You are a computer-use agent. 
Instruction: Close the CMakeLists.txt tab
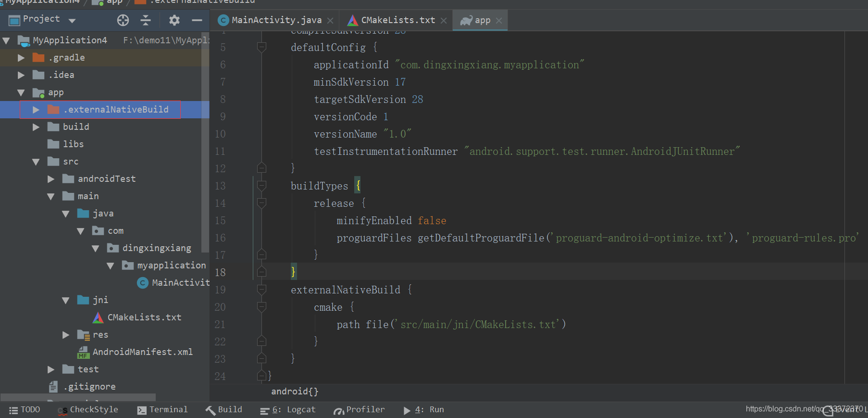click(x=444, y=21)
